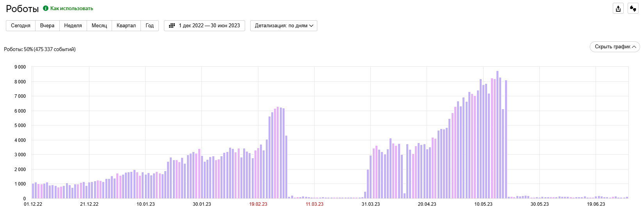Open 'Как использовать' help link
Image resolution: width=644 pixels, height=212 pixels.
[x=72, y=8]
